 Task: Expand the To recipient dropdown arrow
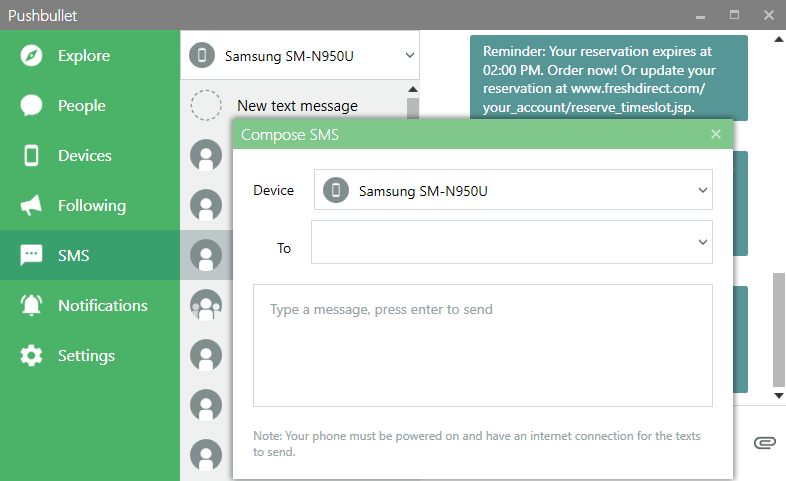[x=703, y=242]
